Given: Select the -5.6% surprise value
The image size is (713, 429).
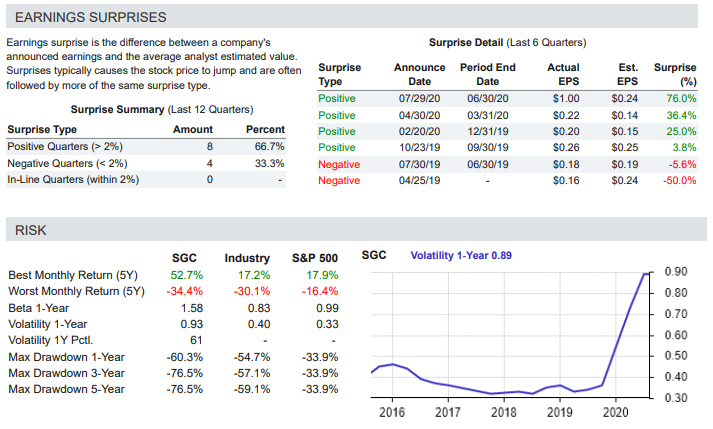Looking at the screenshot, I should coord(683,164).
